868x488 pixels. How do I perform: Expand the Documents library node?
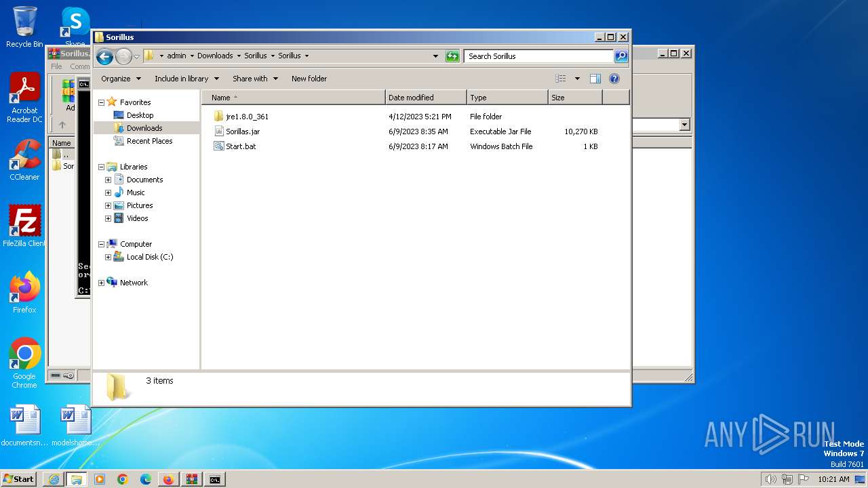(x=108, y=180)
